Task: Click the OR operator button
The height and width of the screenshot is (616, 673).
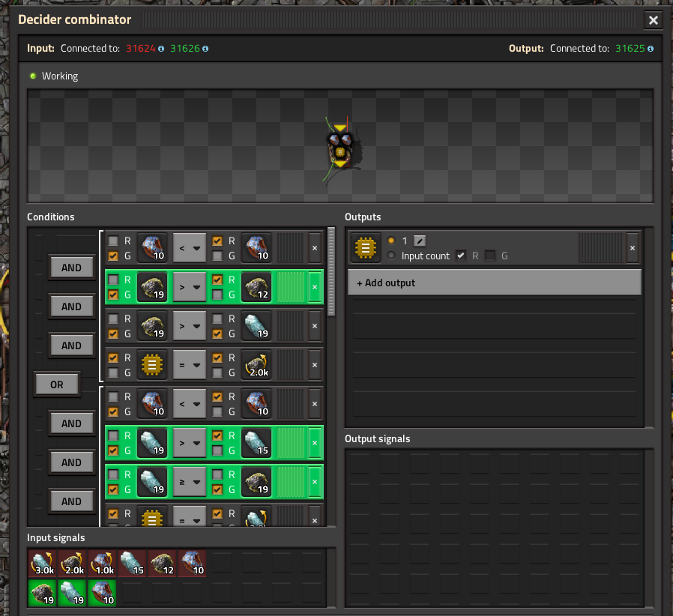Action: click(x=57, y=384)
